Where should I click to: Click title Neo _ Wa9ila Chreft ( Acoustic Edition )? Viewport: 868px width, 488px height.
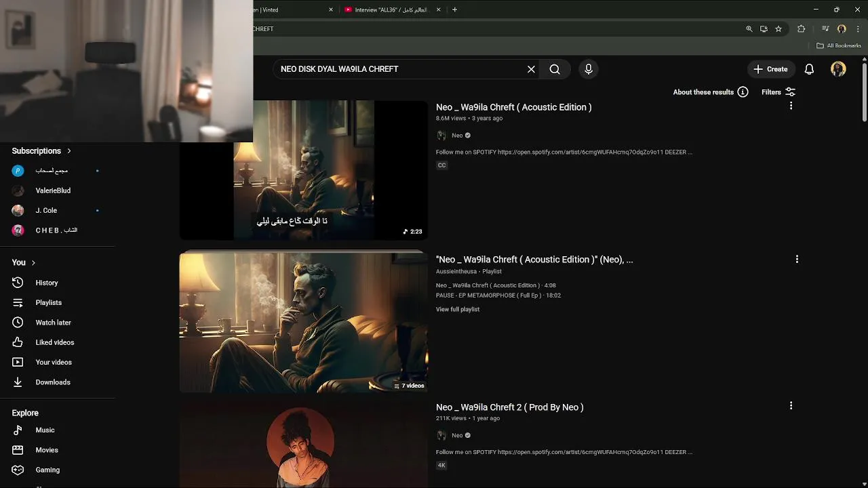[x=513, y=107]
